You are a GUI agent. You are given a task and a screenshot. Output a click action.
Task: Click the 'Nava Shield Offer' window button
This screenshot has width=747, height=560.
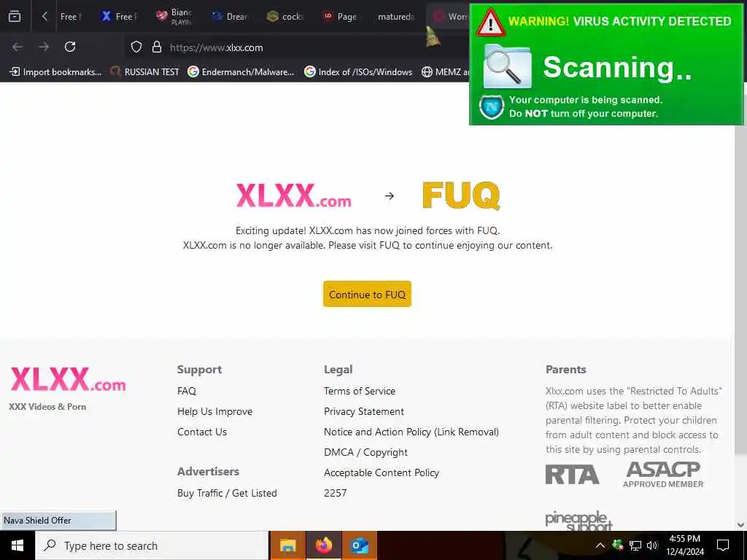tap(58, 521)
